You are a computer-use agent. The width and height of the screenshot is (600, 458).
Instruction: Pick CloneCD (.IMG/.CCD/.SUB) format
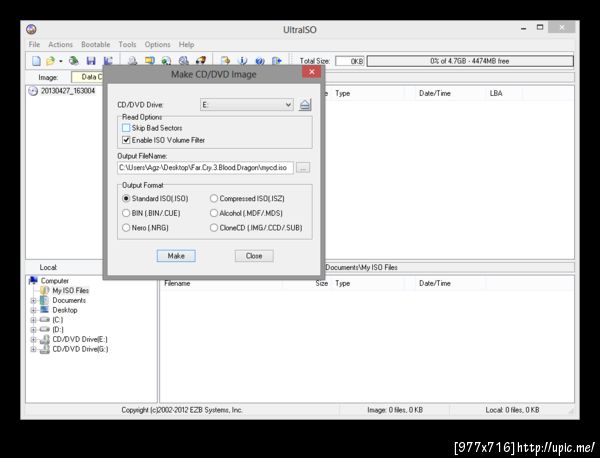point(214,228)
